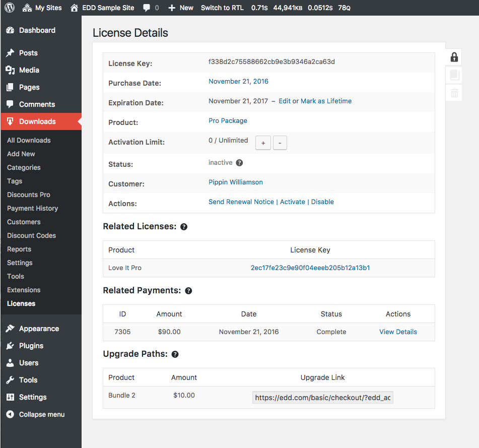Open the My Sites menu
Image resolution: width=479 pixels, height=448 pixels.
(42, 8)
